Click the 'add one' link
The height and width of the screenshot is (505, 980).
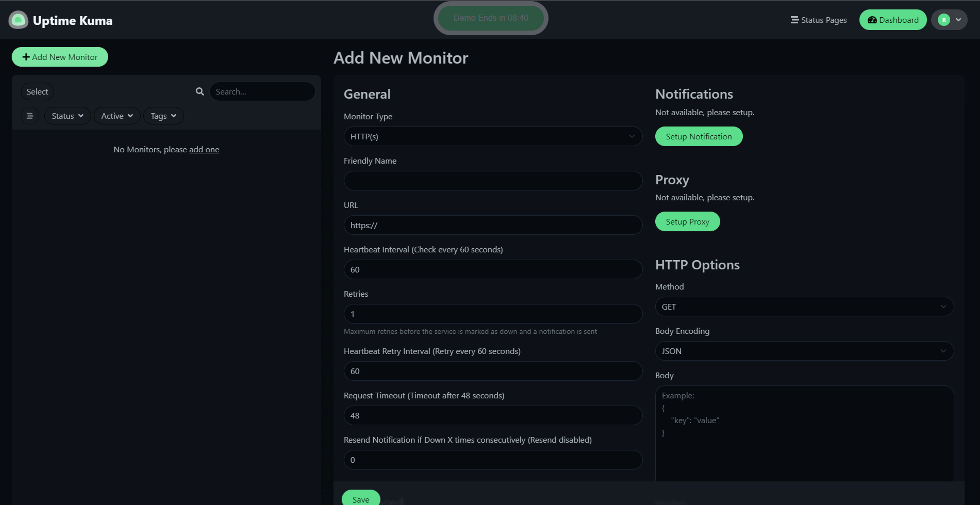click(x=204, y=149)
